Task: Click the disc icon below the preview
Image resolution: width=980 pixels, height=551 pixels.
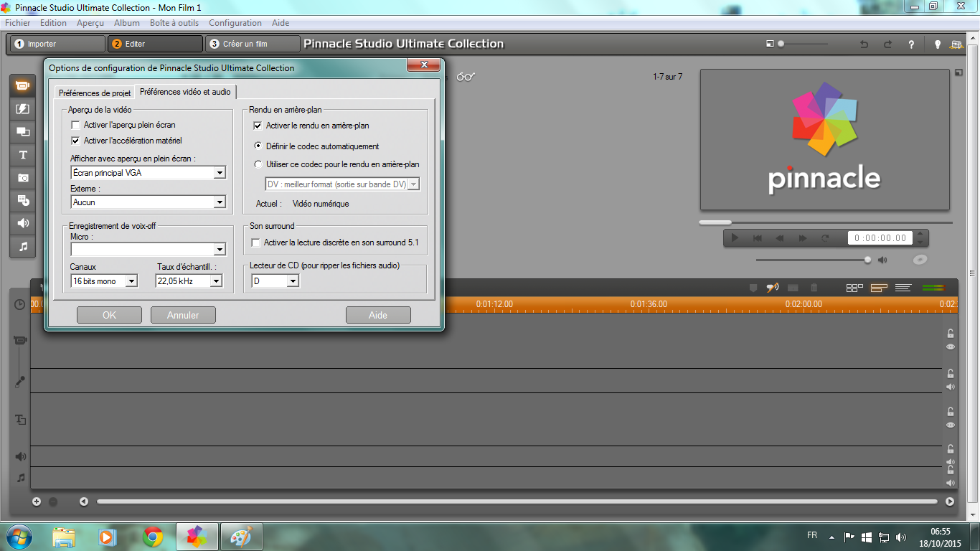Action: pyautogui.click(x=920, y=260)
